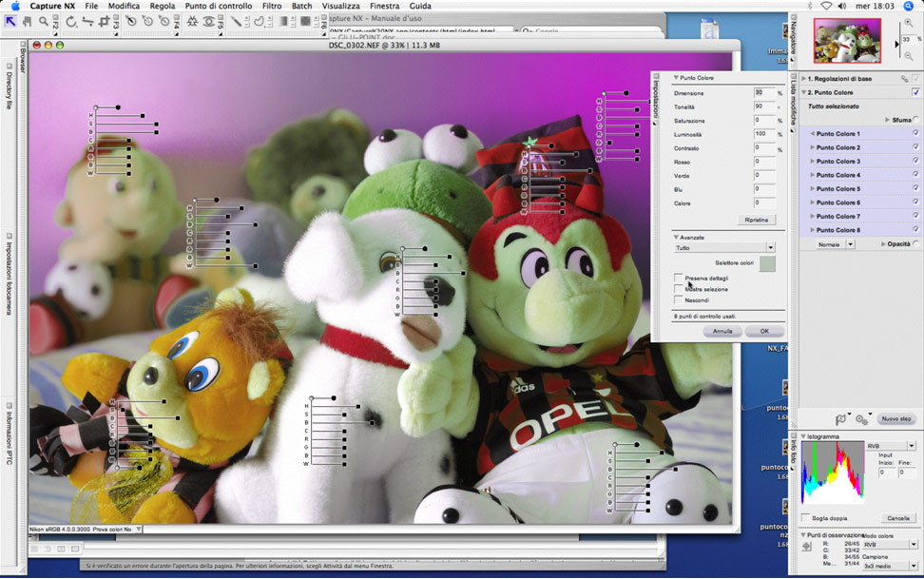Select the neutral control point tool
Viewport: 924px width, 579px height.
pyautogui.click(x=164, y=22)
